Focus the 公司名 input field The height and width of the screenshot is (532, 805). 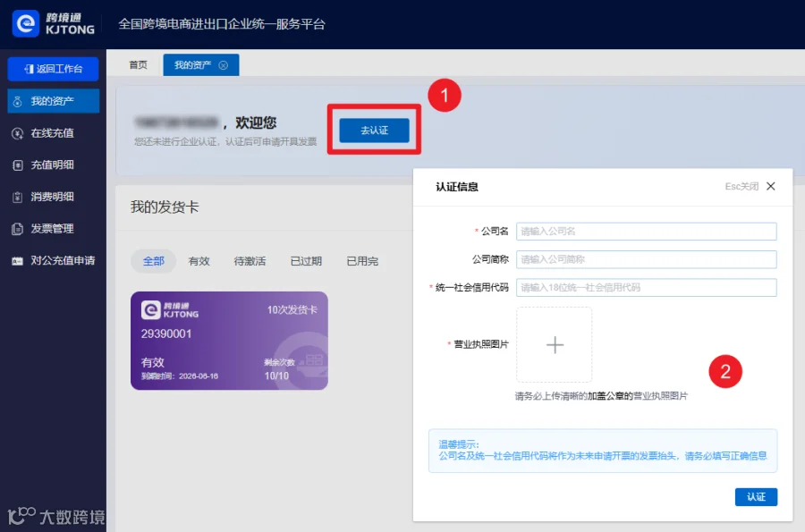point(647,232)
